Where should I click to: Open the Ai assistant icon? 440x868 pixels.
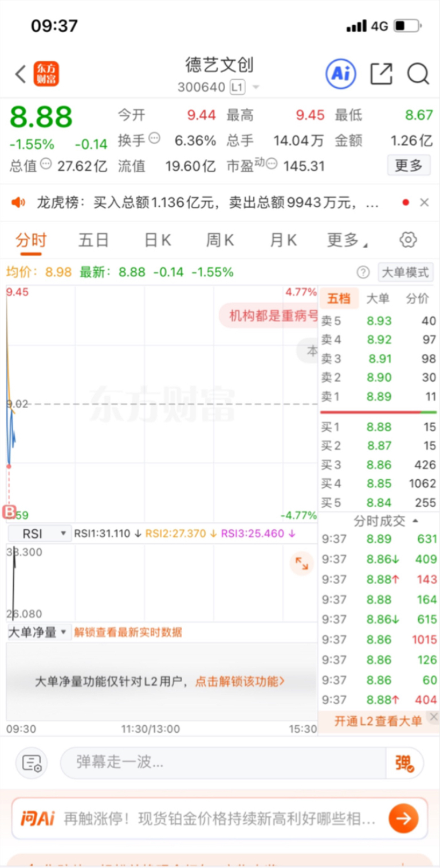[341, 73]
